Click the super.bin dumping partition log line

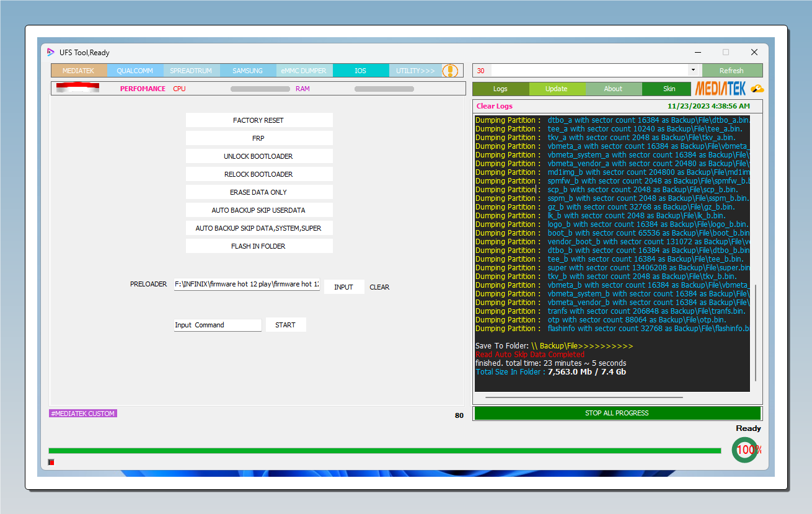tap(612, 268)
